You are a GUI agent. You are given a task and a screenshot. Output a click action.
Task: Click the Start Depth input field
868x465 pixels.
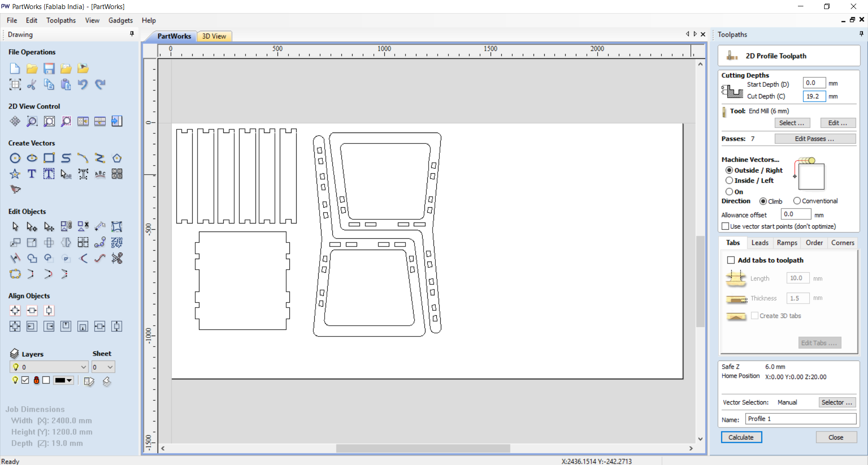click(814, 83)
